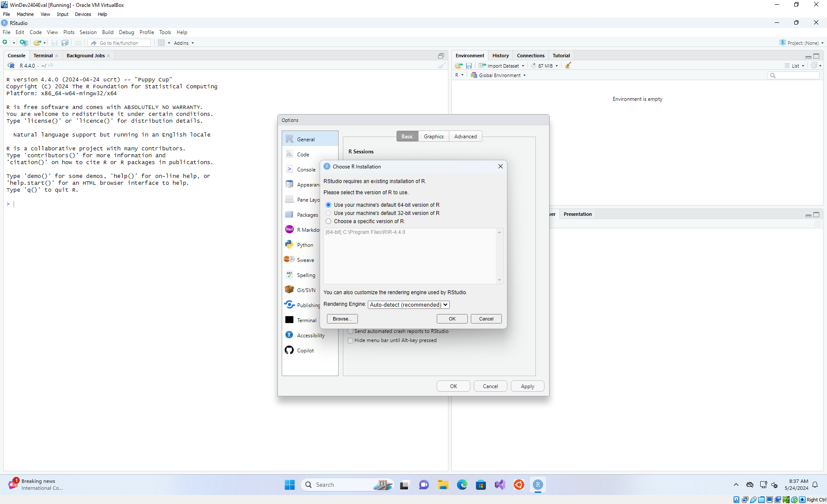
Task: Maximize the lower-right Presentation pane
Action: pyautogui.click(x=816, y=215)
